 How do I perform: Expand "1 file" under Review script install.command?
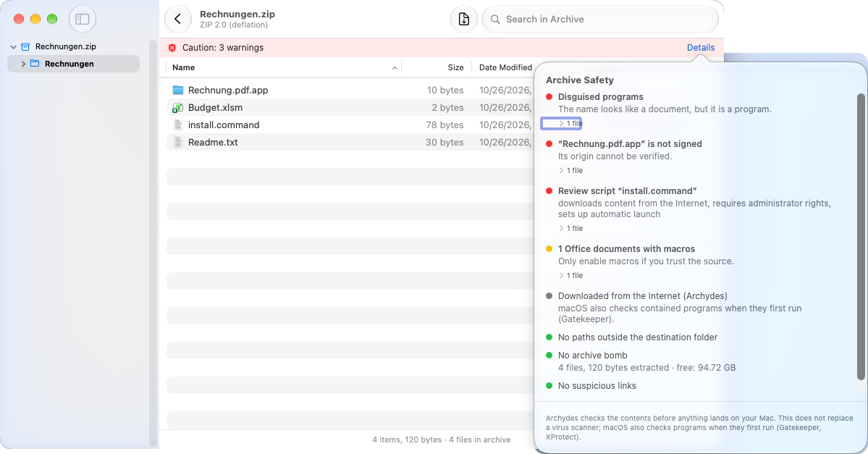point(570,228)
